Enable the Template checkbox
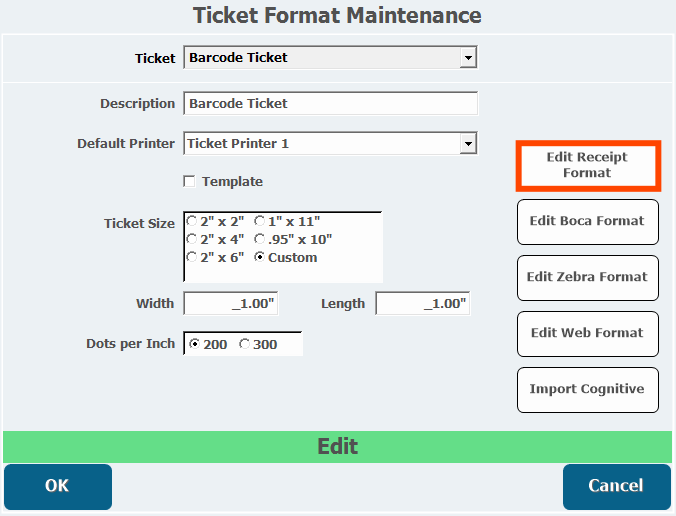 click(189, 181)
